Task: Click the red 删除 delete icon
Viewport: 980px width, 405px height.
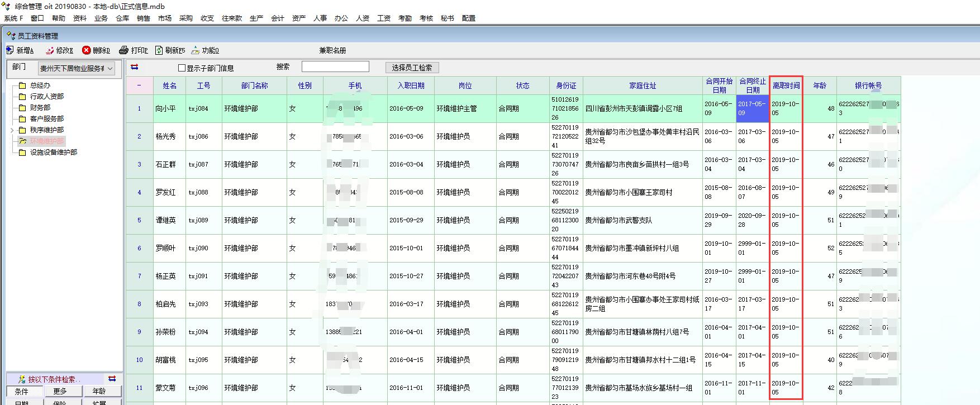Action: pos(87,50)
